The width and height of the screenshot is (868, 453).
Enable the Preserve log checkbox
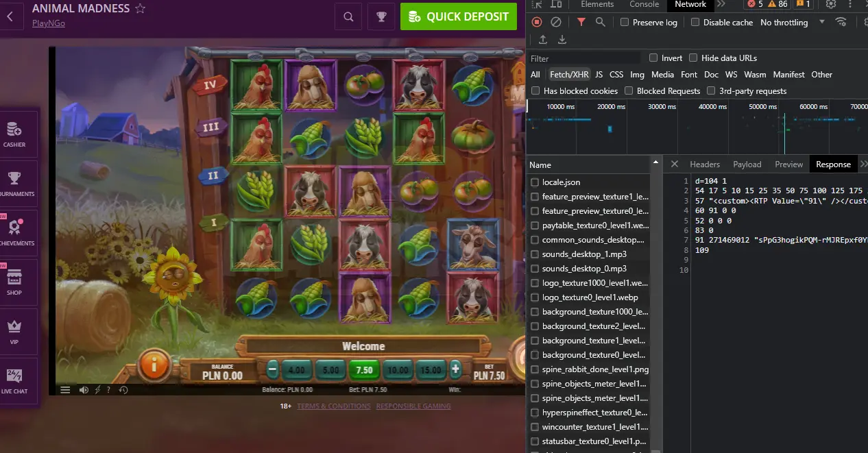click(x=625, y=22)
